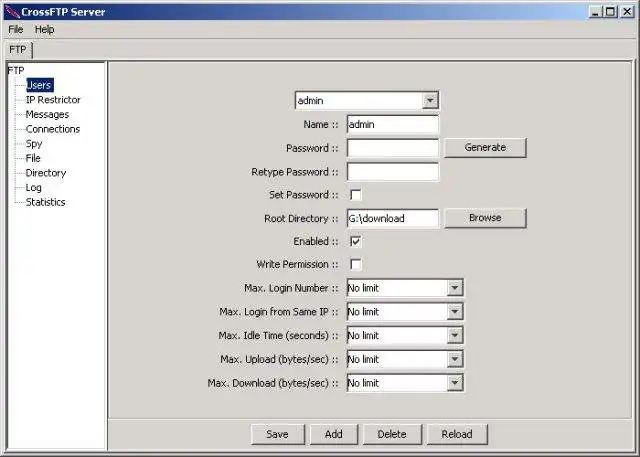
Task: Select Users in the tree
Action: coord(39,85)
